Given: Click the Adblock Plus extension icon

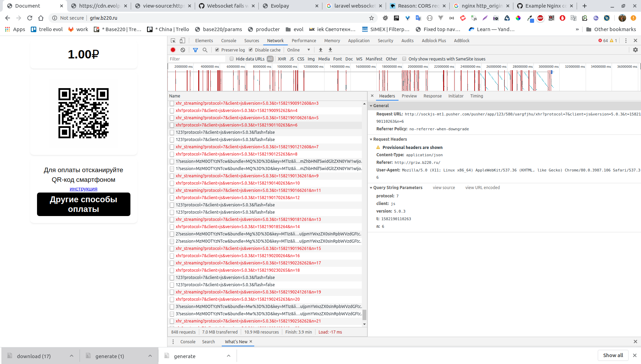Looking at the screenshot, I should tap(540, 18).
